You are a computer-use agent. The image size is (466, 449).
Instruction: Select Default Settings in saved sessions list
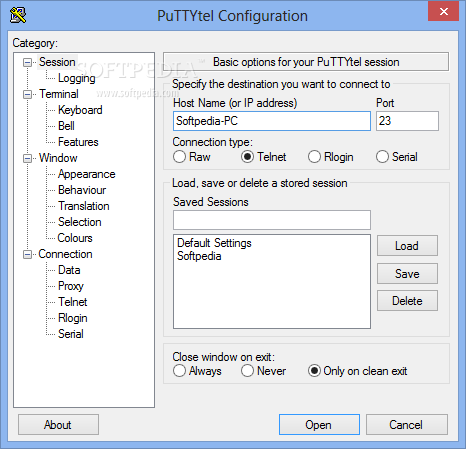(x=214, y=243)
